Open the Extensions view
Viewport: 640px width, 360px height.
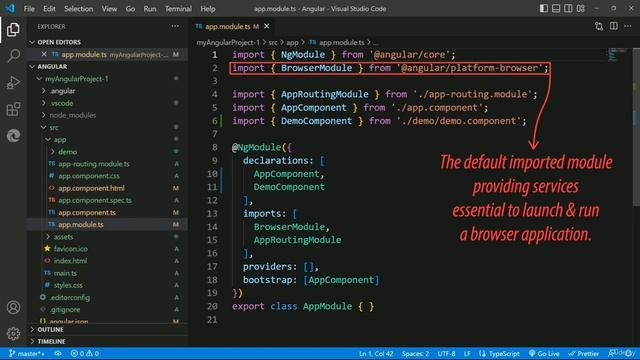[13, 109]
